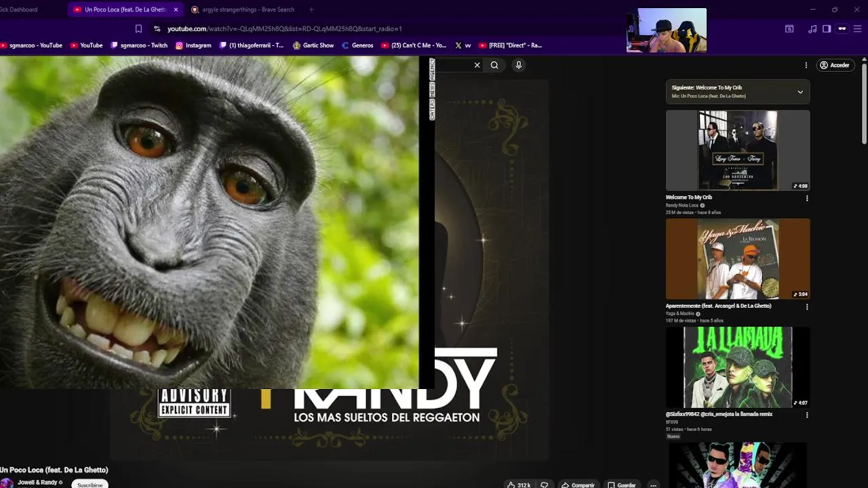Open the YouTube bookmark
Image resolution: width=868 pixels, height=488 pixels.
86,45
